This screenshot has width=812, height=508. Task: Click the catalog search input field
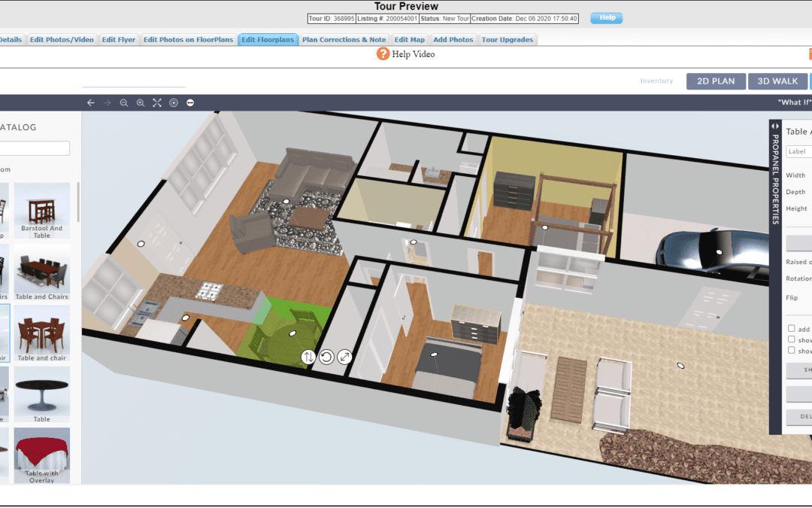click(34, 148)
